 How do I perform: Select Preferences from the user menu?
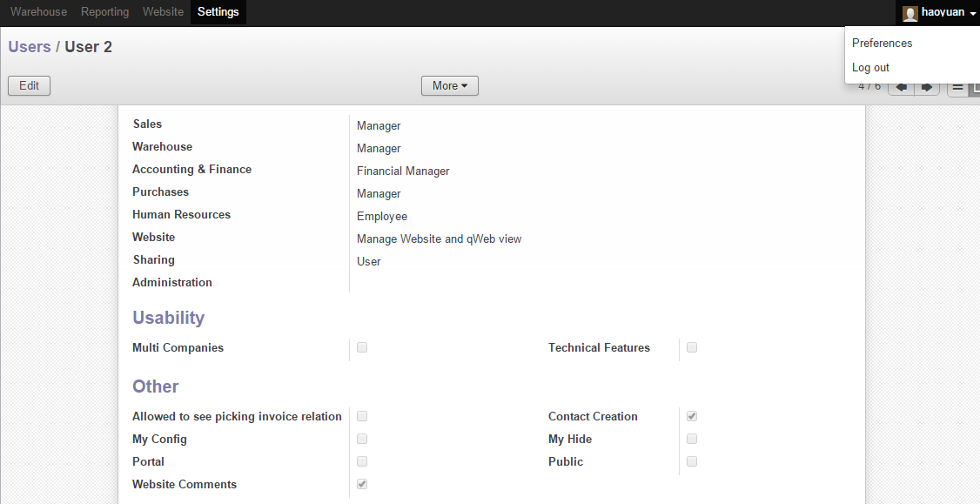pos(882,43)
